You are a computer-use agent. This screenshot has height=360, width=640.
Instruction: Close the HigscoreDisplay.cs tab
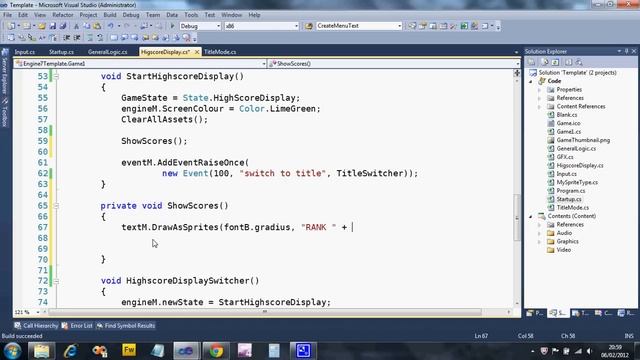coord(197,52)
